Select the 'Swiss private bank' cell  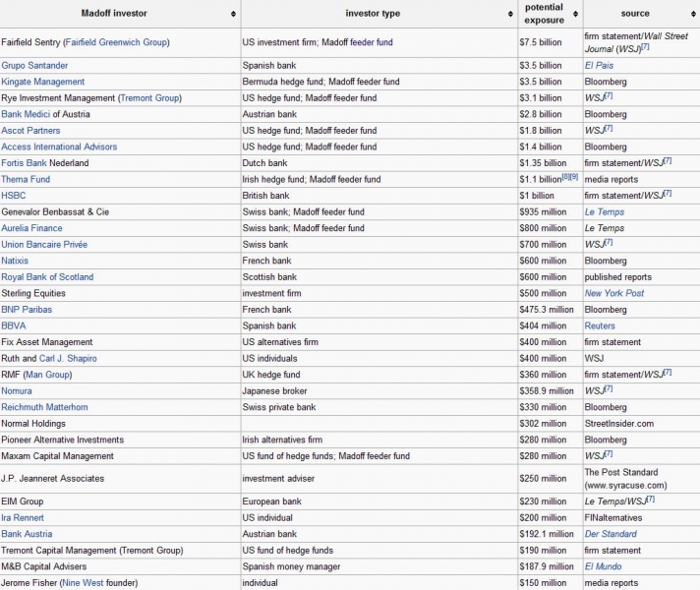coord(379,407)
